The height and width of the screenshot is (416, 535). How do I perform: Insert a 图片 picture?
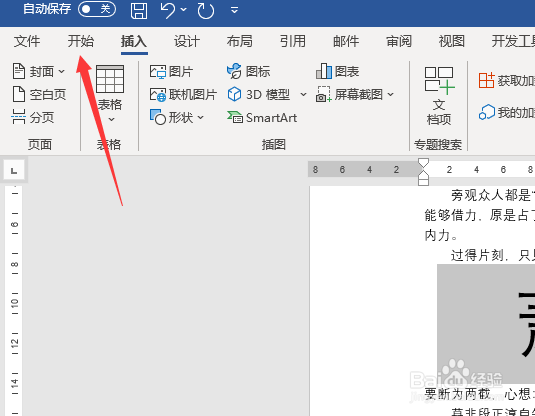click(x=172, y=72)
